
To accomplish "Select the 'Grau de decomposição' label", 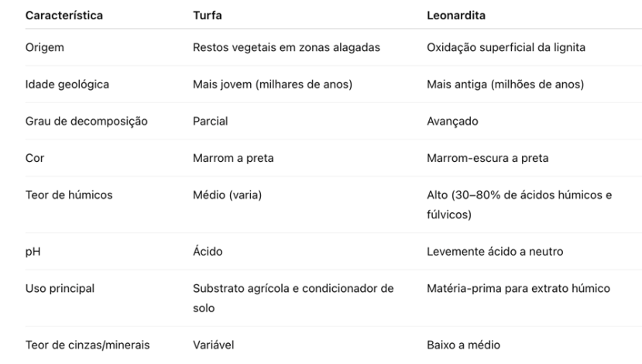I will pyautogui.click(x=87, y=122).
